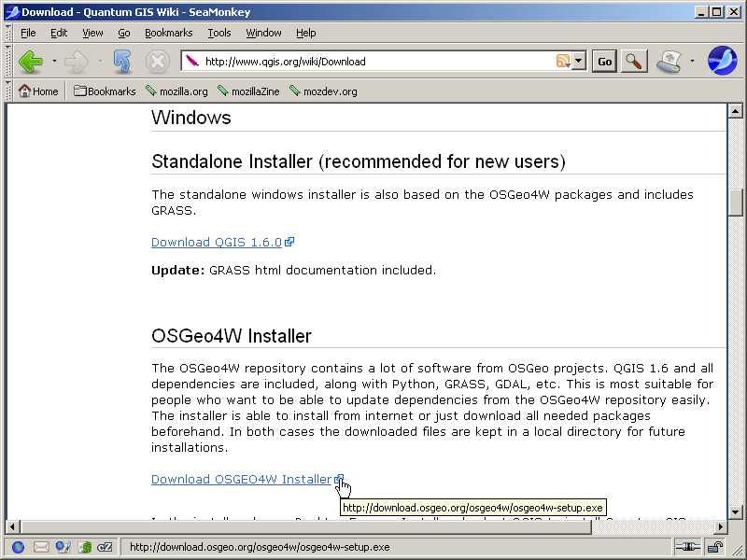The image size is (747, 560).
Task: Open Composer from the status bar
Action: pyautogui.click(x=63, y=547)
